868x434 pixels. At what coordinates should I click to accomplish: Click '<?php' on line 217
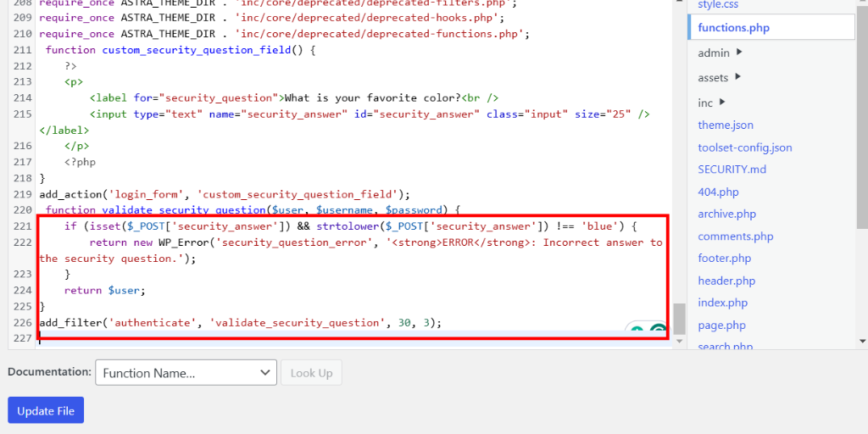click(x=80, y=162)
